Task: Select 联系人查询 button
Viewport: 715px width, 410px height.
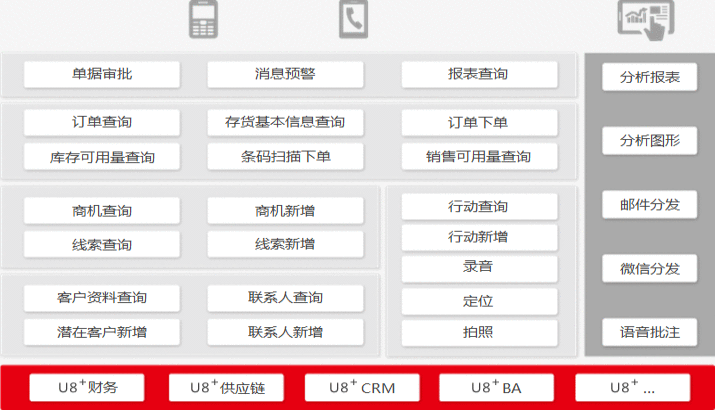Action: (x=285, y=298)
